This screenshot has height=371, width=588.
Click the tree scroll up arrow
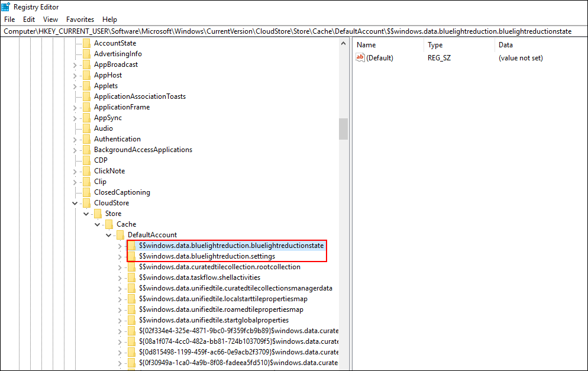pos(343,43)
